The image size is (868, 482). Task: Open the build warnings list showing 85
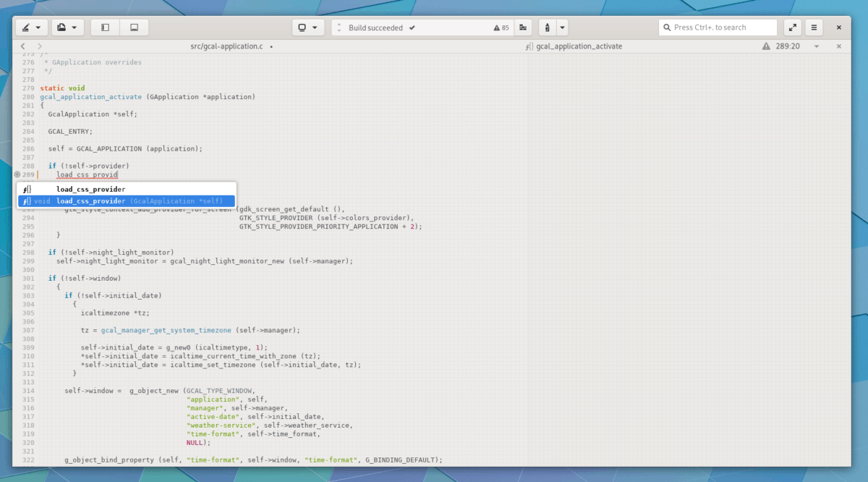click(501, 28)
